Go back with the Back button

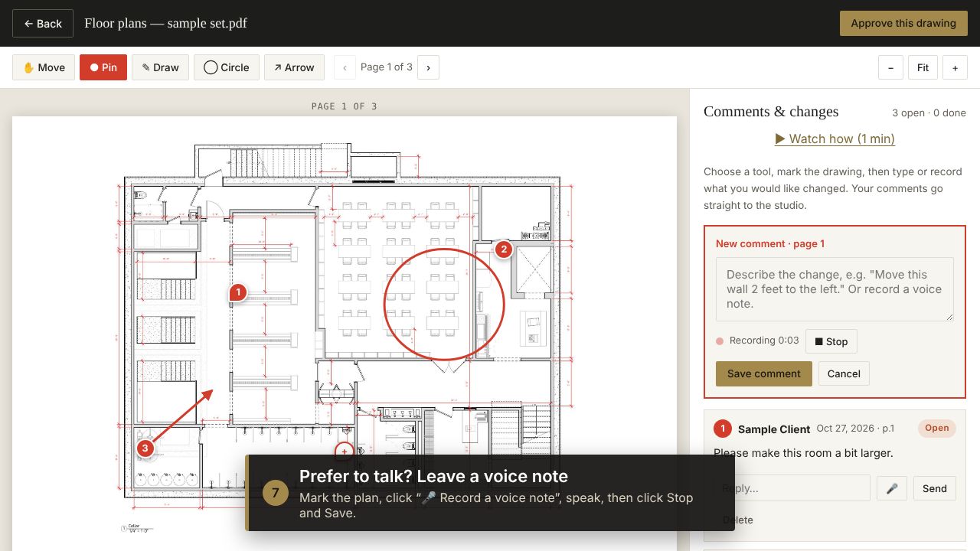pos(43,24)
